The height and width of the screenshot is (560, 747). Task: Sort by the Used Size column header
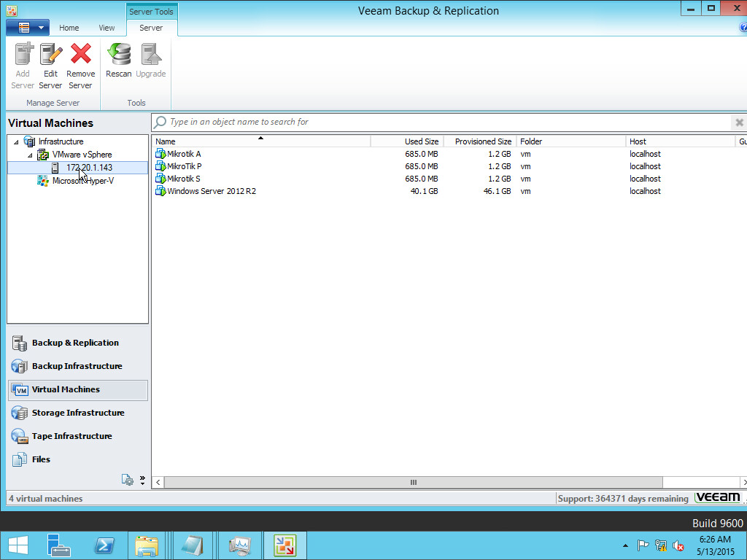point(407,141)
